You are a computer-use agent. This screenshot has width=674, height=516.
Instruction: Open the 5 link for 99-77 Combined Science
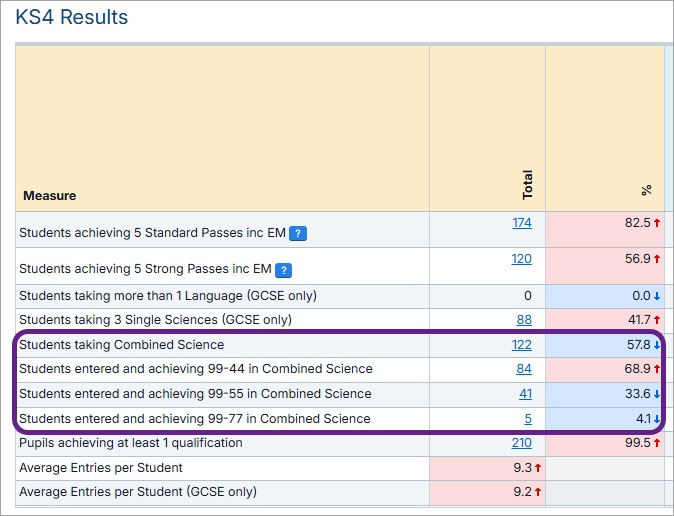point(528,419)
